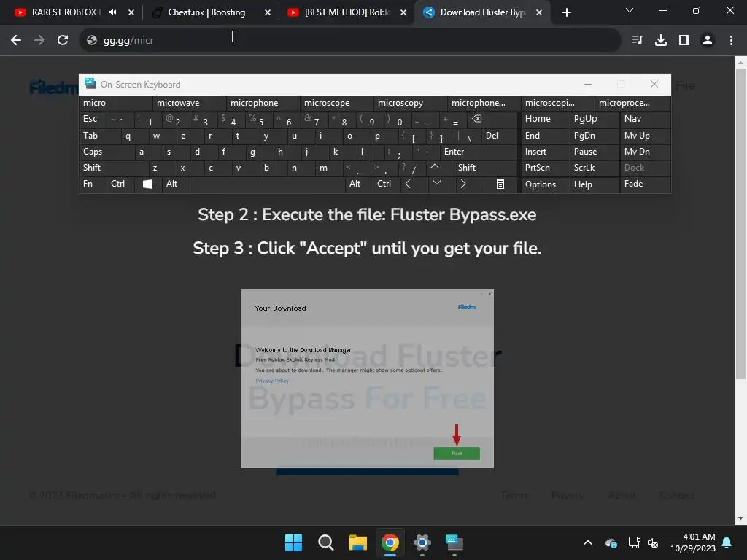Reload the current page

click(x=63, y=41)
